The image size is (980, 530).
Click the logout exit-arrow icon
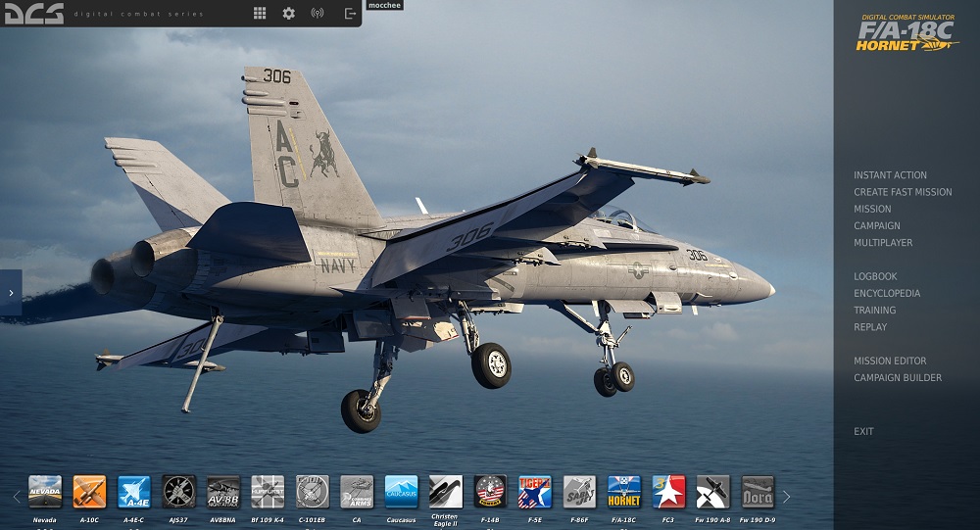pos(351,13)
